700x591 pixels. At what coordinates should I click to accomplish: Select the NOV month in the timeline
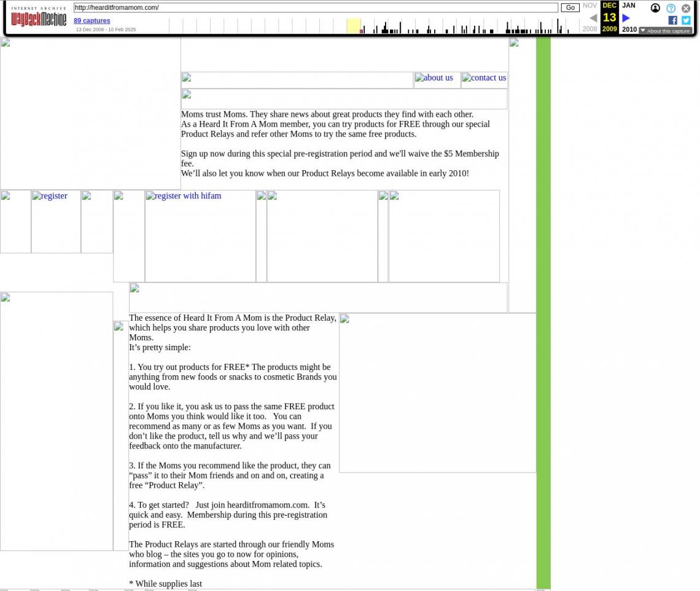pos(589,6)
